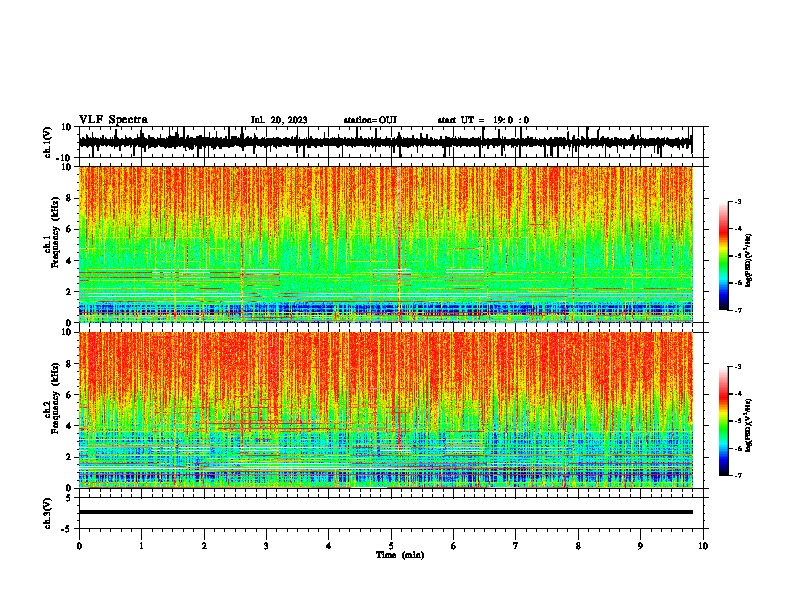Screen dimensions: 792x612
Task: Click the ch.1 color scale PSD unit label
Action: coord(749,261)
